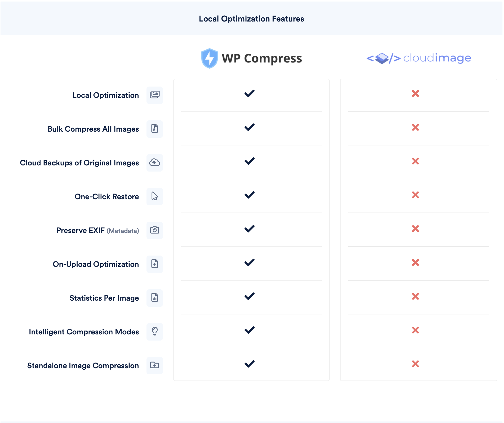Screen dimensions: 504x423
Task: Click the On-Upload Optimization file upload icon
Action: (154, 264)
